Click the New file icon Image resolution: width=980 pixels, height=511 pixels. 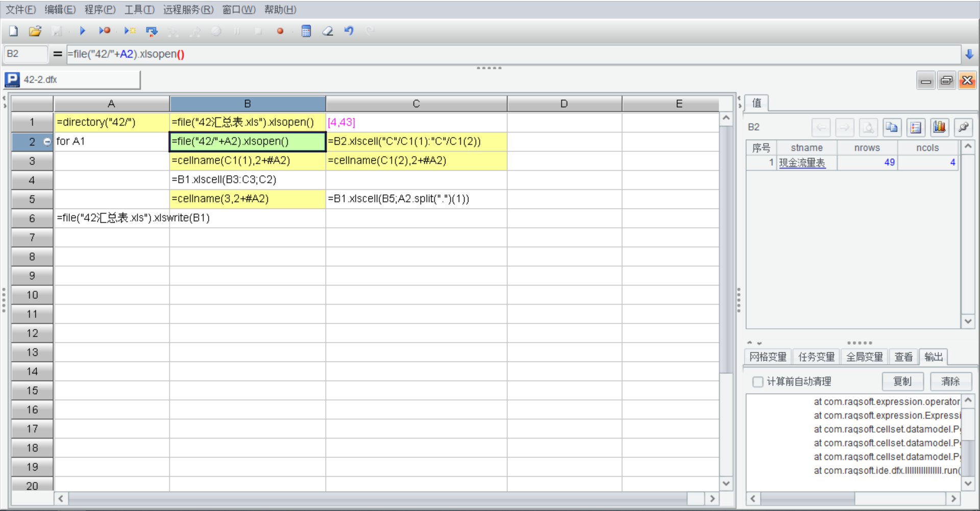[13, 31]
